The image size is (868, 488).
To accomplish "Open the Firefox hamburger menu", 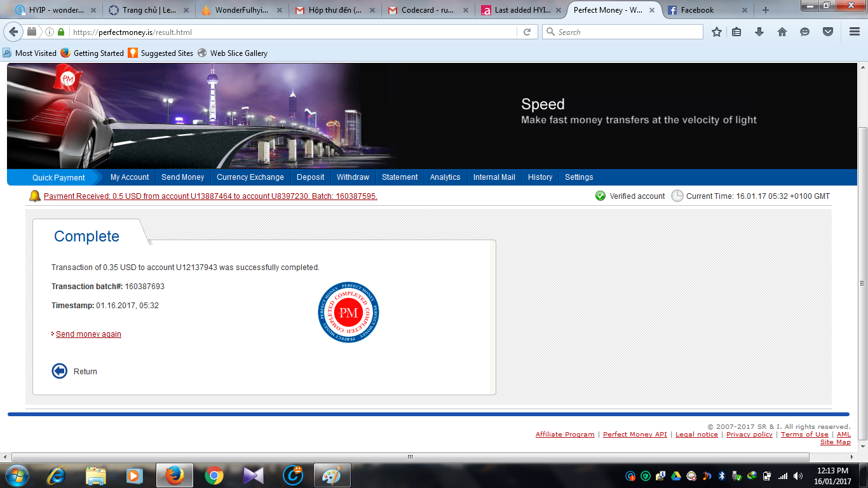I will (x=855, y=32).
